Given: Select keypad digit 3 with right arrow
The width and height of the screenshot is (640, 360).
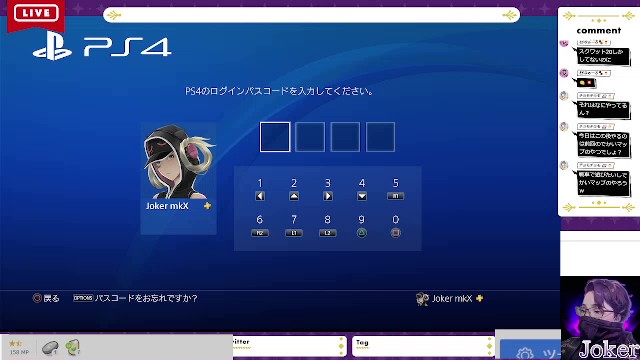Looking at the screenshot, I should tap(328, 190).
